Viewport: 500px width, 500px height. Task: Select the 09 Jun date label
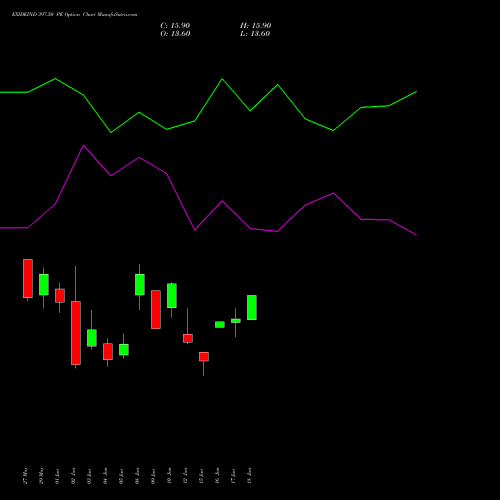[x=154, y=476]
